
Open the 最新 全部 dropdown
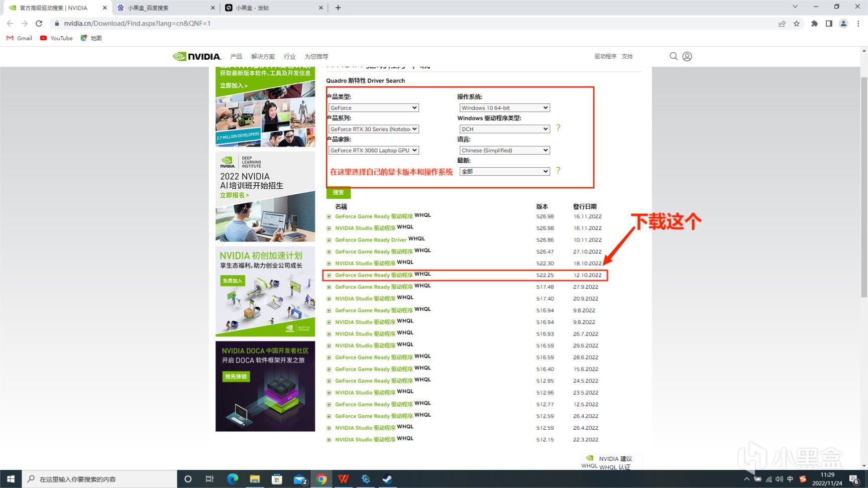[505, 171]
